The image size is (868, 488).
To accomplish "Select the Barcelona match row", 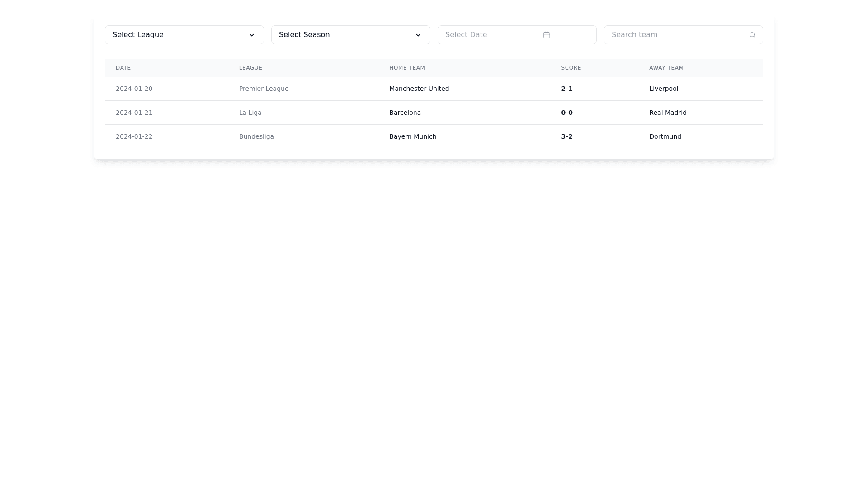I will point(405,113).
